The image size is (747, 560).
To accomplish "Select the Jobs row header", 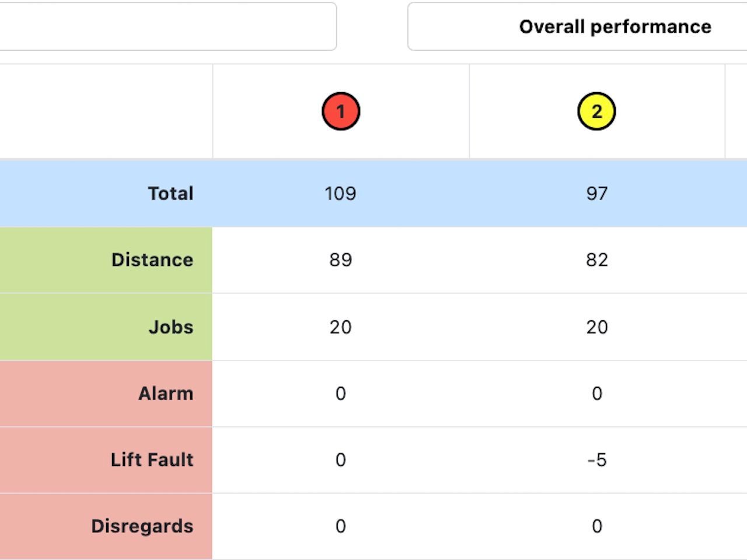I will [170, 327].
